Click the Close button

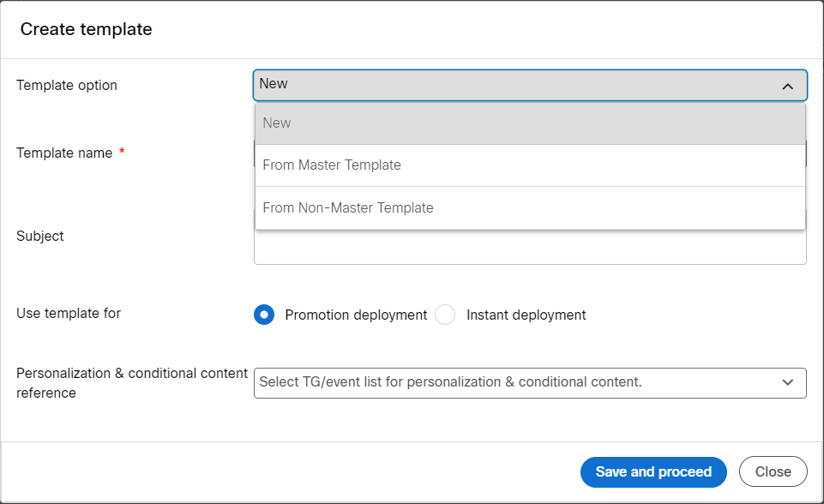click(x=773, y=471)
